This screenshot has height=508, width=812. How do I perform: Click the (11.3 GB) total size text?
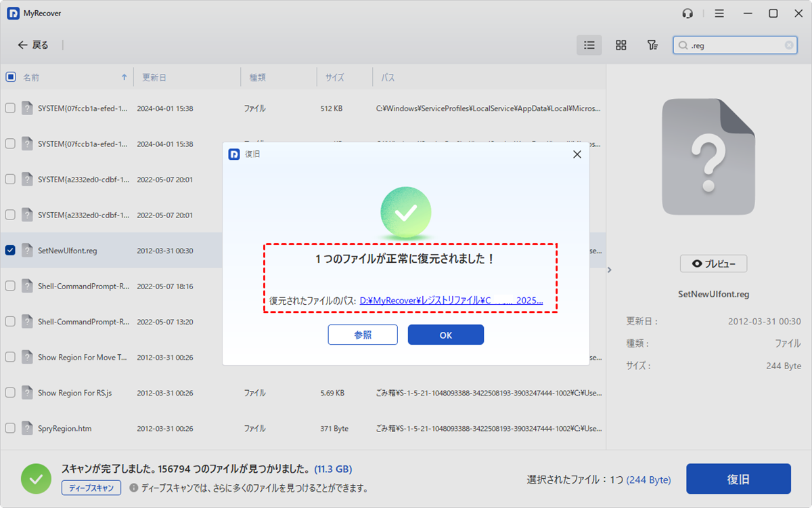[x=333, y=469]
